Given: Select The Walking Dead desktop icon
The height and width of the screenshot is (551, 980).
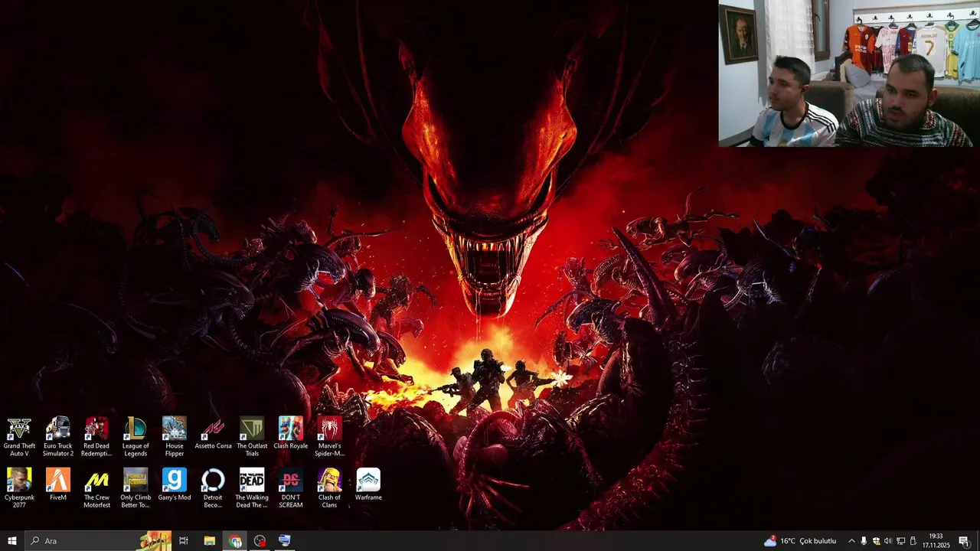Looking at the screenshot, I should tap(252, 488).
